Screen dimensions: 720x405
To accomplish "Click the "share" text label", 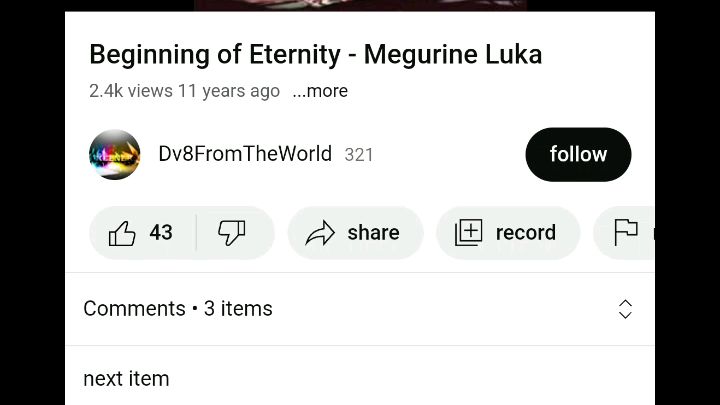I will coord(373,233).
